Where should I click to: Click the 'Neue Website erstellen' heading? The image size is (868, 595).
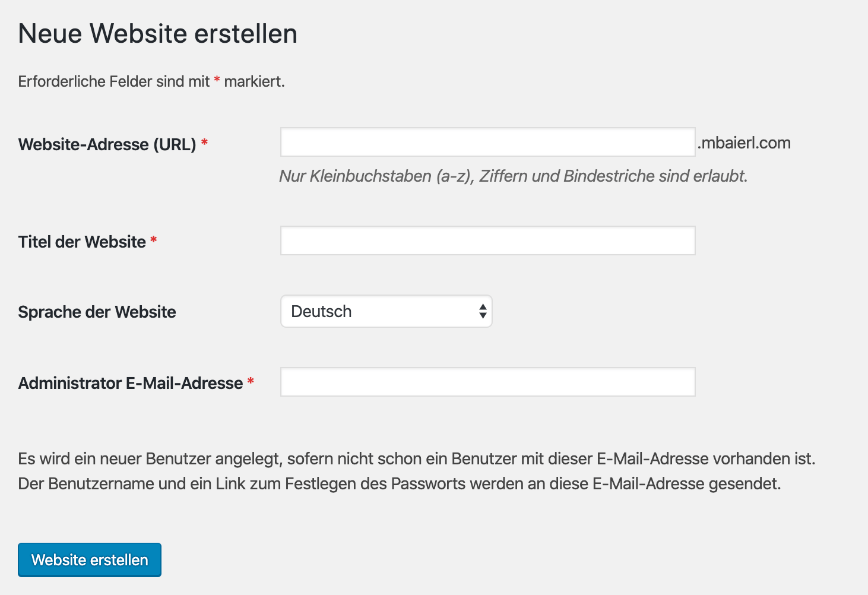[158, 33]
